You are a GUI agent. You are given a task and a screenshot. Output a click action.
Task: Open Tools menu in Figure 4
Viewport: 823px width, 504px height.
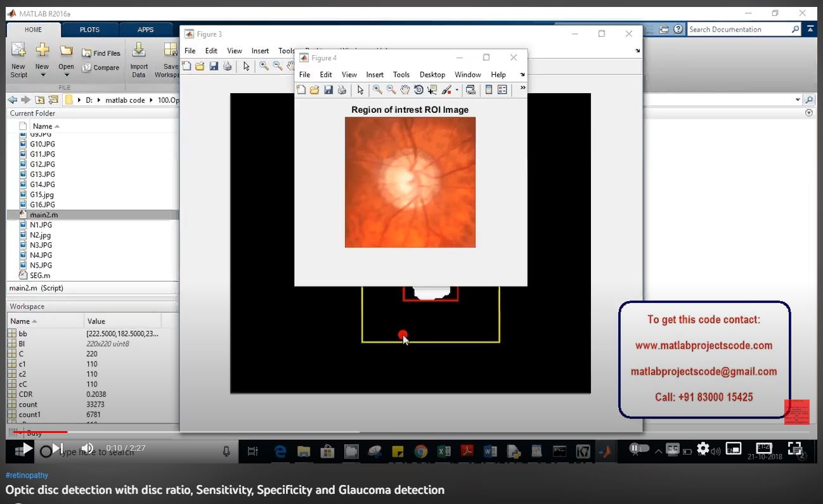pyautogui.click(x=401, y=75)
